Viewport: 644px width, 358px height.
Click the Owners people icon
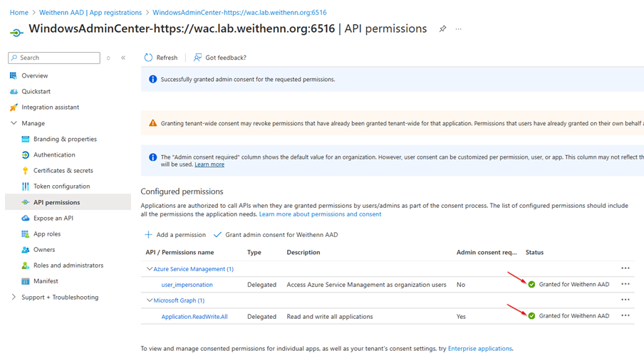tap(26, 250)
